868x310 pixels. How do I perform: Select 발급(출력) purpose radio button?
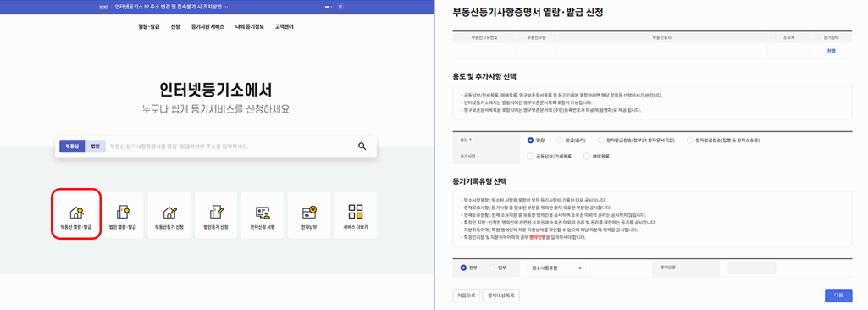(561, 141)
